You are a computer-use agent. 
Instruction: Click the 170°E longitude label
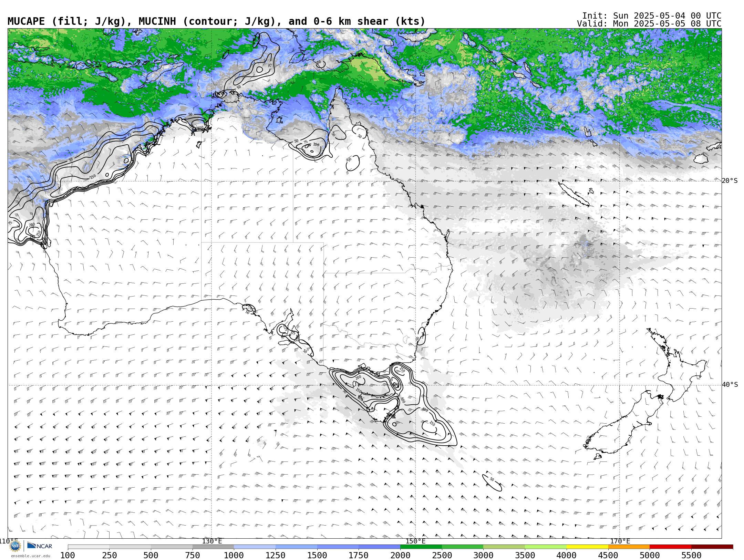(620, 541)
